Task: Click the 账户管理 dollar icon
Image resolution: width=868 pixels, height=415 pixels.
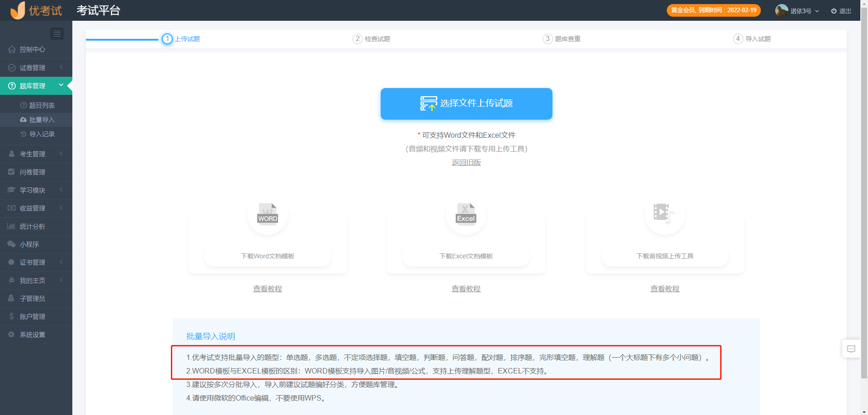Action: click(11, 317)
